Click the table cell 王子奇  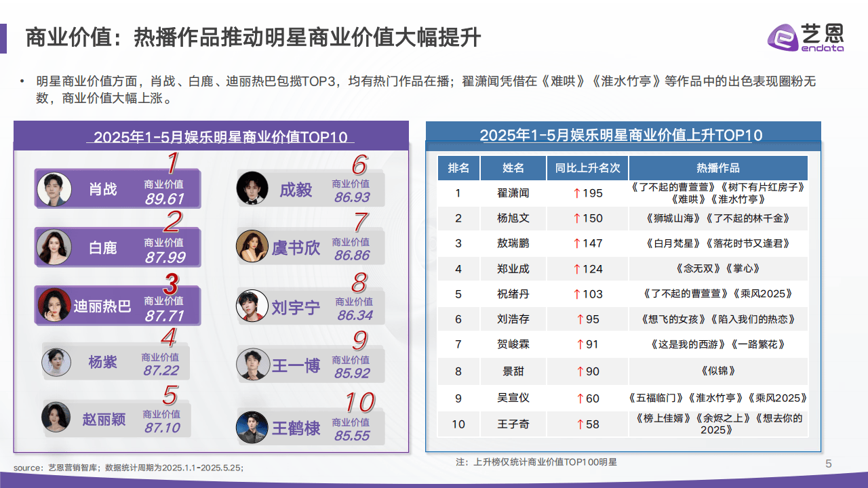tap(513, 424)
